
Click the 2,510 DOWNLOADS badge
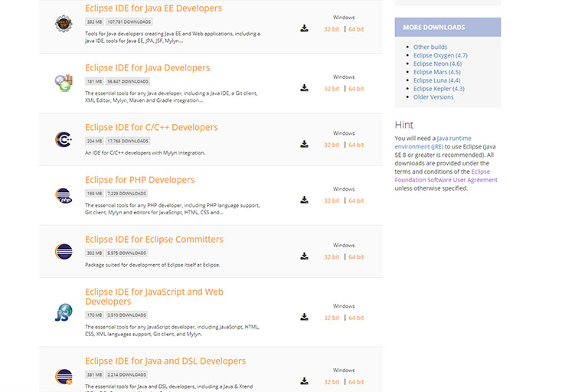pyautogui.click(x=126, y=315)
